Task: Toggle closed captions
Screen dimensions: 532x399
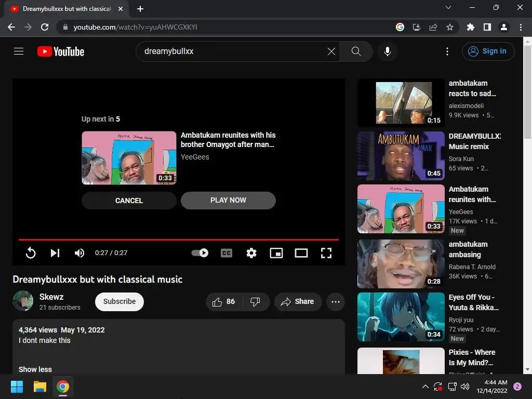Action: coord(227,253)
